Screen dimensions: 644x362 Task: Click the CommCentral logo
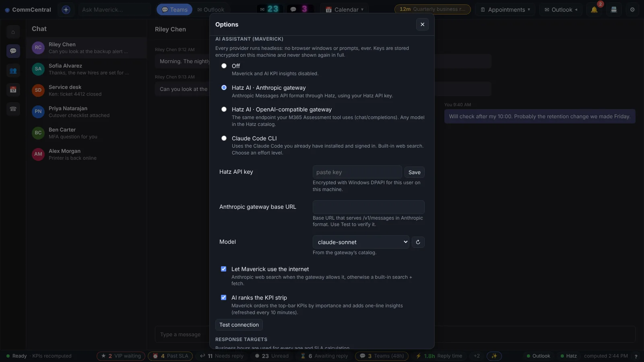[28, 10]
